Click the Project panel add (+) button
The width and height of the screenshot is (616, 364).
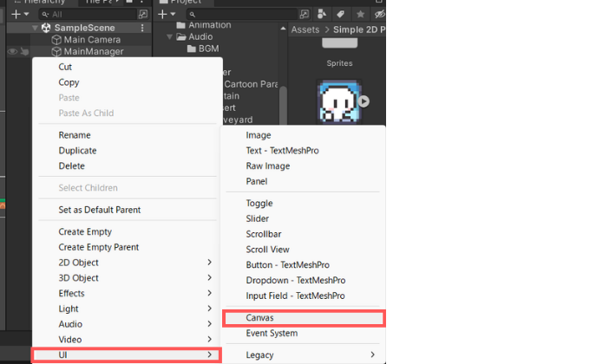(x=164, y=14)
